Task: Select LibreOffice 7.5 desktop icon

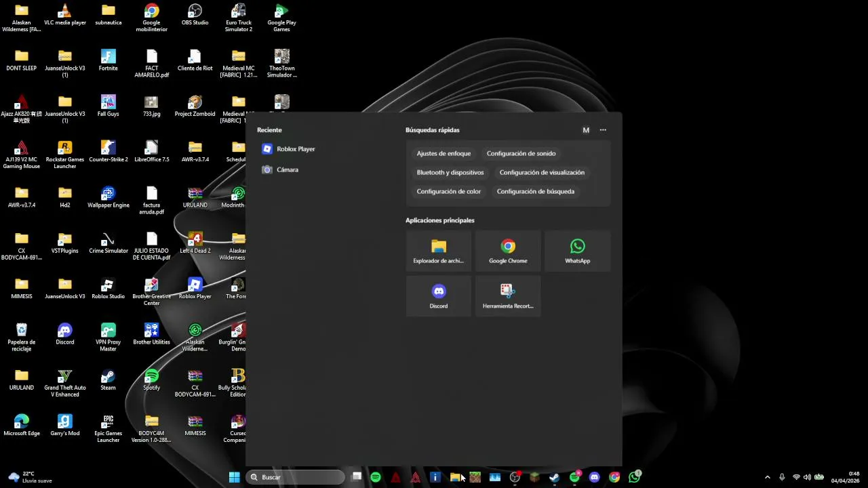Action: tap(152, 152)
